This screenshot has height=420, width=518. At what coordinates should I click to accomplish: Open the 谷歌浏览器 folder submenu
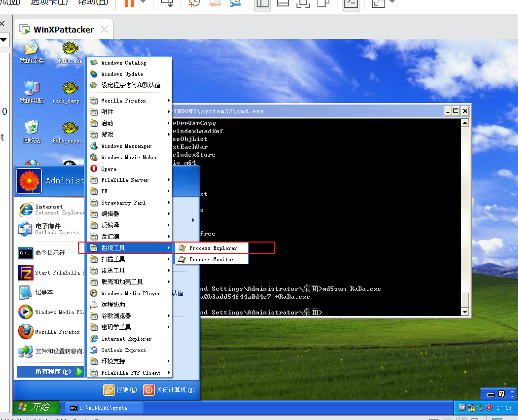pos(129,316)
